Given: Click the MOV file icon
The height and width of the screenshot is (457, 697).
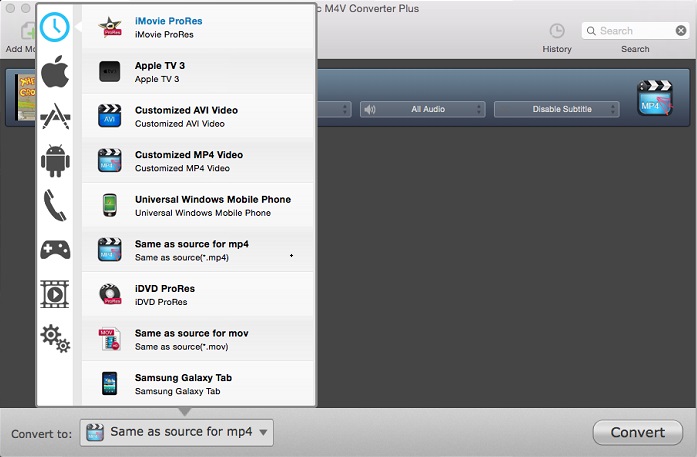Looking at the screenshot, I should (x=110, y=339).
